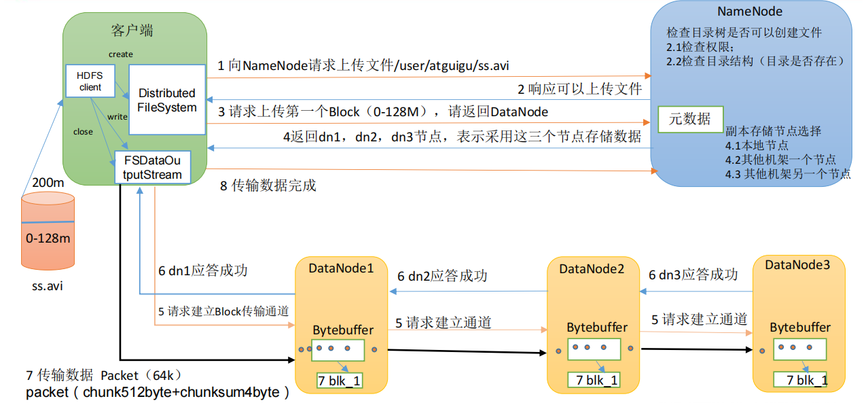Image resolution: width=868 pixels, height=403 pixels.
Task: Click the buffer box with dots in DataNode3
Action: pyautogui.click(x=799, y=350)
